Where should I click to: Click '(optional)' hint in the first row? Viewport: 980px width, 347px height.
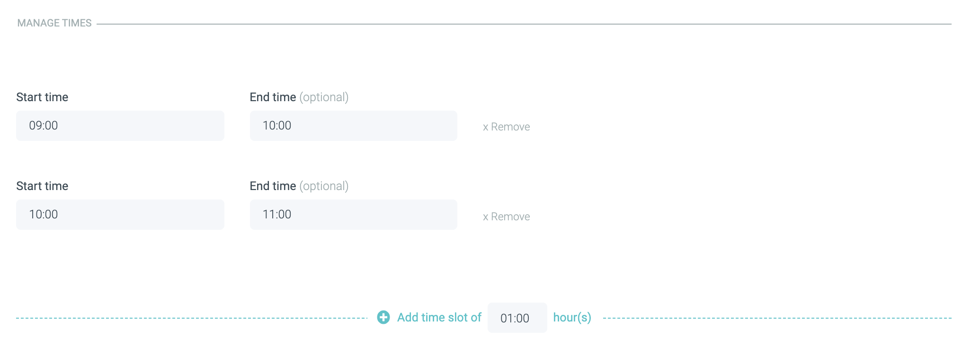(324, 97)
